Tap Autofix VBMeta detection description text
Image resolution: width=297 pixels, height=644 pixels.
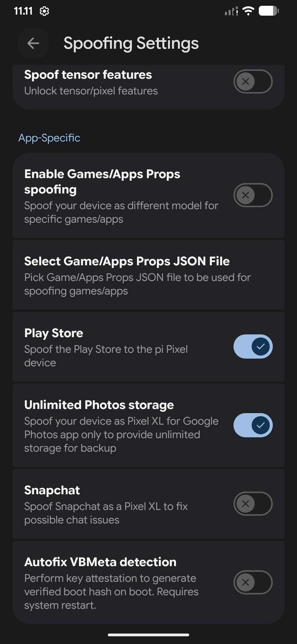[x=111, y=592]
